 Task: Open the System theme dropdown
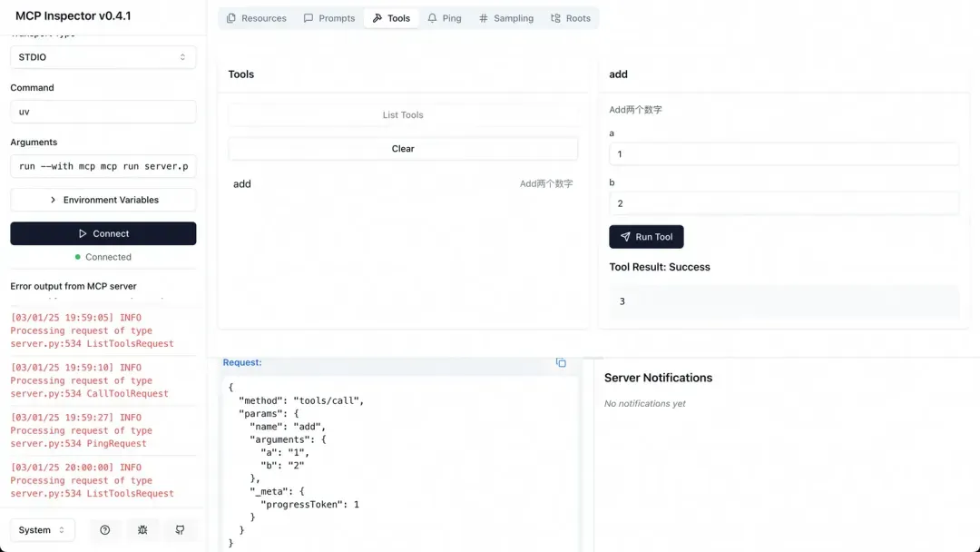coord(42,530)
